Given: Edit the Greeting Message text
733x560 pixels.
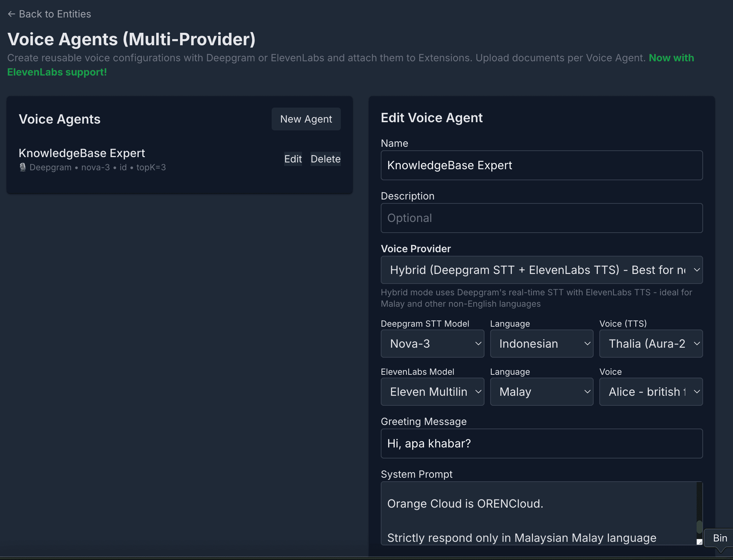Looking at the screenshot, I should click(541, 443).
